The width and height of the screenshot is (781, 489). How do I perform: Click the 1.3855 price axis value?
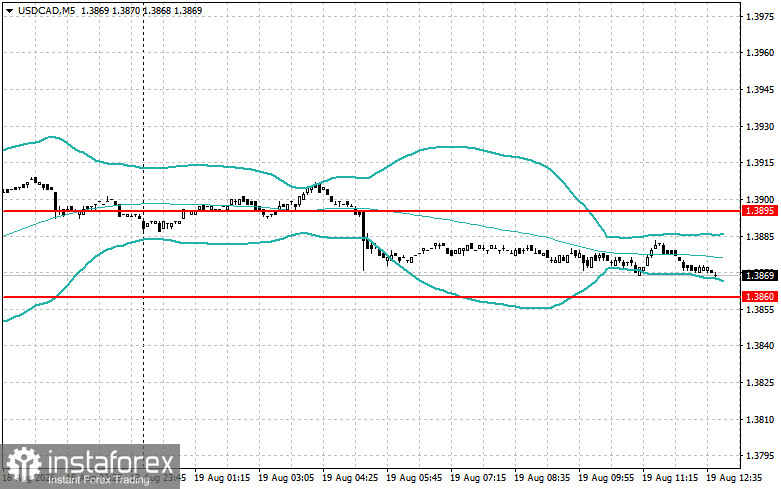[760, 309]
